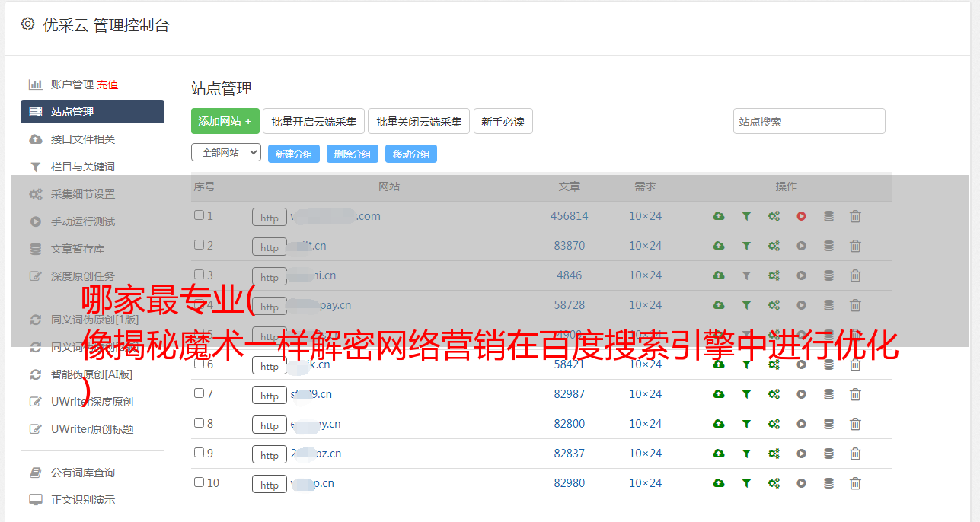The width and height of the screenshot is (980, 522).
Task: Open the gears icon in row 3
Action: click(x=774, y=275)
